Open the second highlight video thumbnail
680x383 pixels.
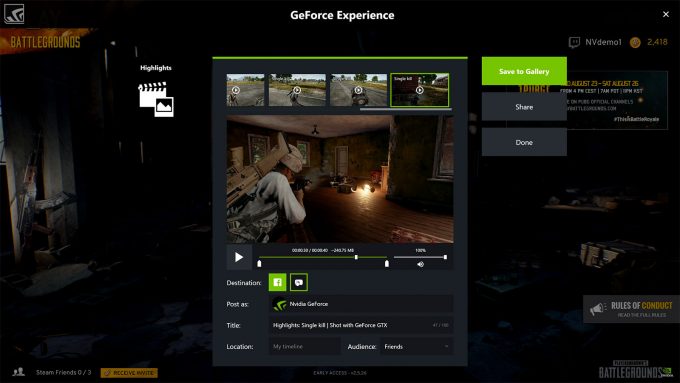(x=297, y=90)
